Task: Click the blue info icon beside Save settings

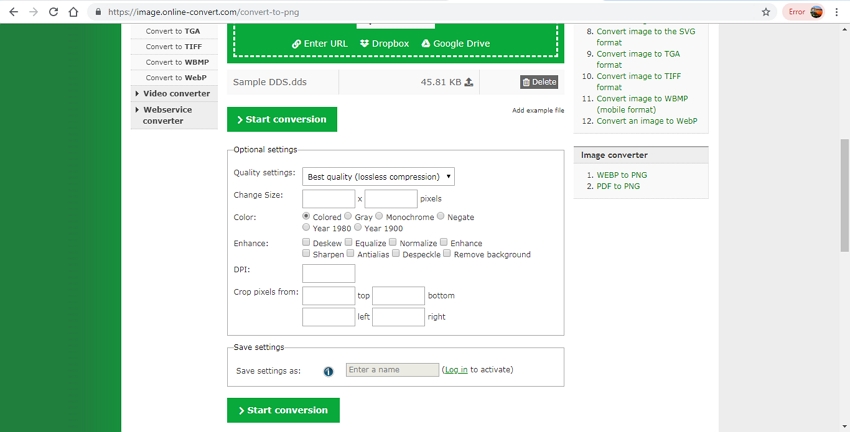Action: click(328, 371)
